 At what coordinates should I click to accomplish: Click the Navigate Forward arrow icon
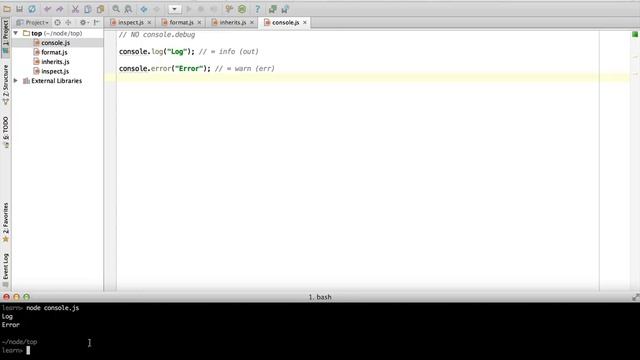pyautogui.click(x=156, y=9)
